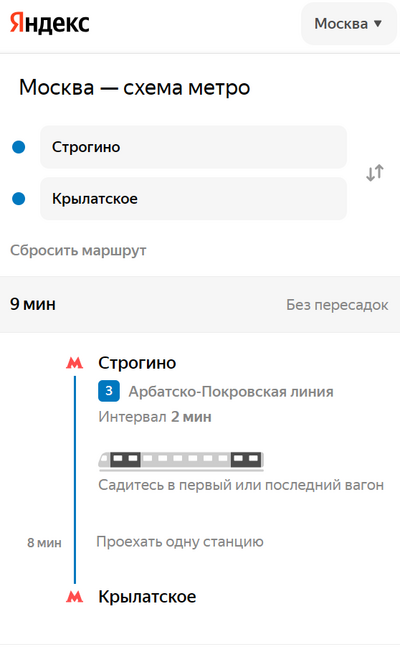Click metro M icon beside Крылатское
Screen dimensions: 400x652
75,597
